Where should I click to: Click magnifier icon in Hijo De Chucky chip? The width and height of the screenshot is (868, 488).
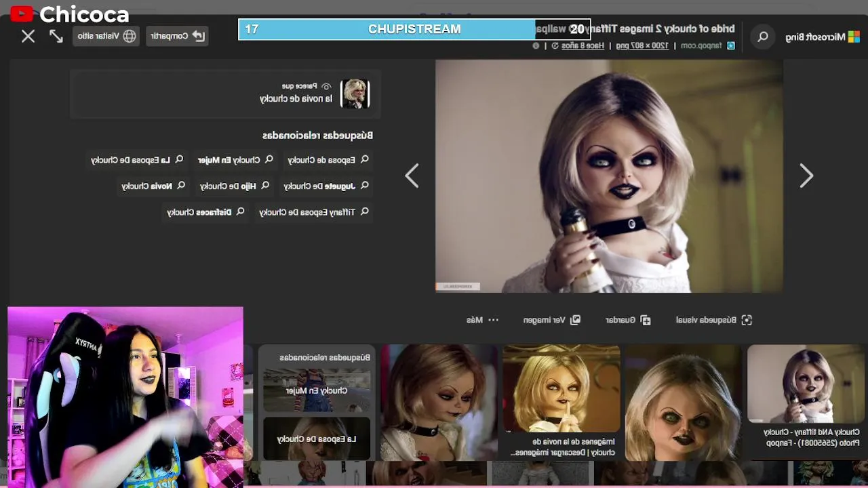click(265, 185)
